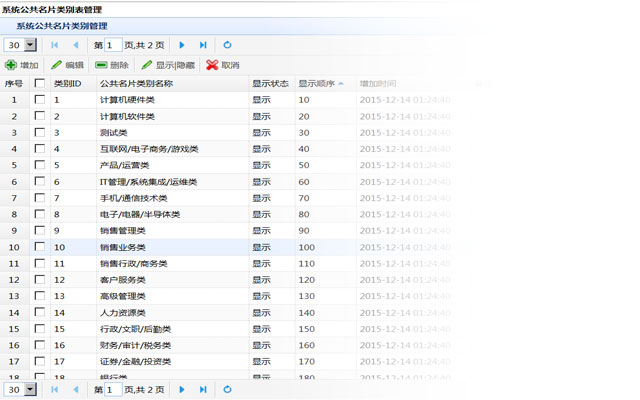Click the 删除 (Delete) toolbar icon
640x400 pixels.
coord(102,65)
